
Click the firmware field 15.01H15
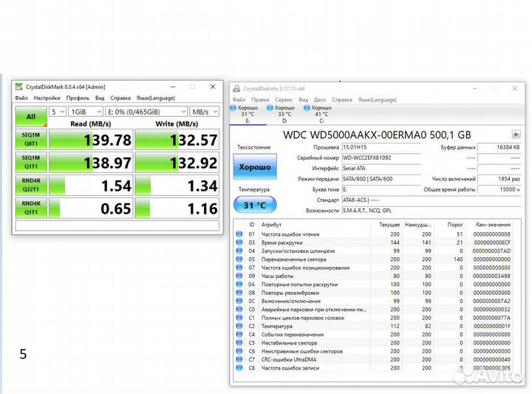pos(381,147)
